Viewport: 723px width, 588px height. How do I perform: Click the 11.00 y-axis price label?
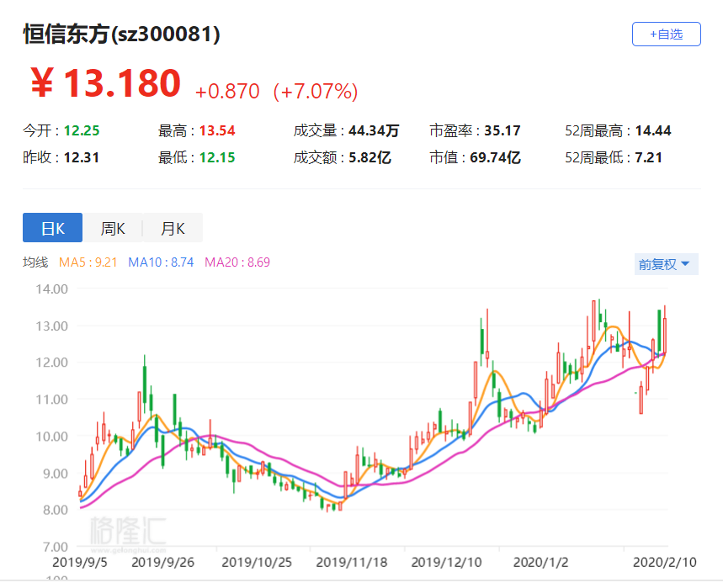pos(52,399)
